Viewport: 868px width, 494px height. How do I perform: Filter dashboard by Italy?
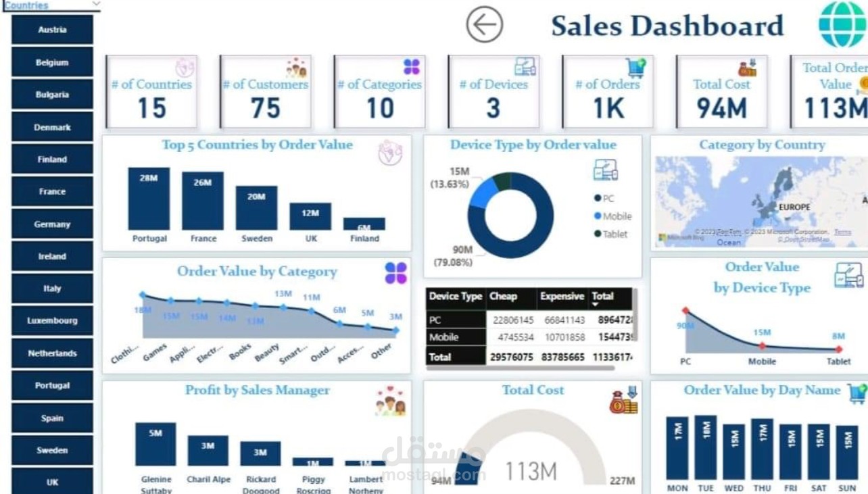(52, 288)
